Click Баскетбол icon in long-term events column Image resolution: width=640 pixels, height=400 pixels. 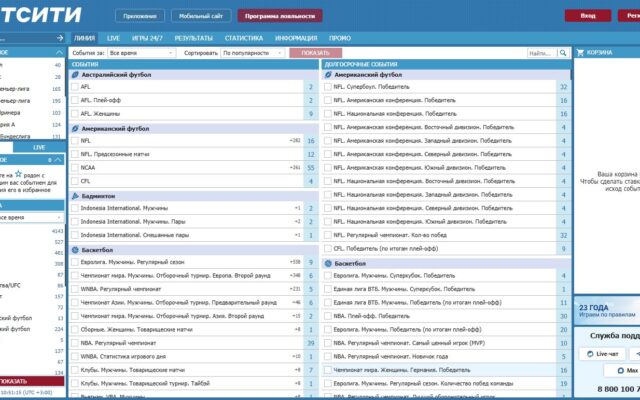[328, 264]
